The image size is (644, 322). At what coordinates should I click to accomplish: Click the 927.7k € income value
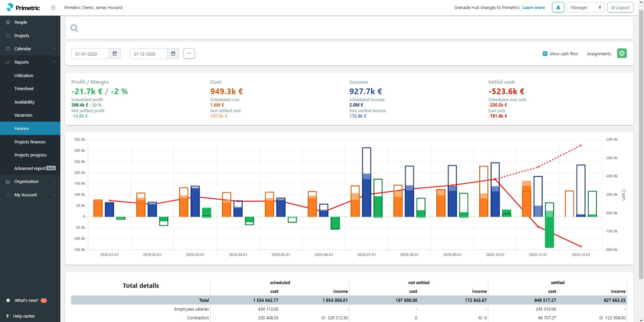(366, 91)
